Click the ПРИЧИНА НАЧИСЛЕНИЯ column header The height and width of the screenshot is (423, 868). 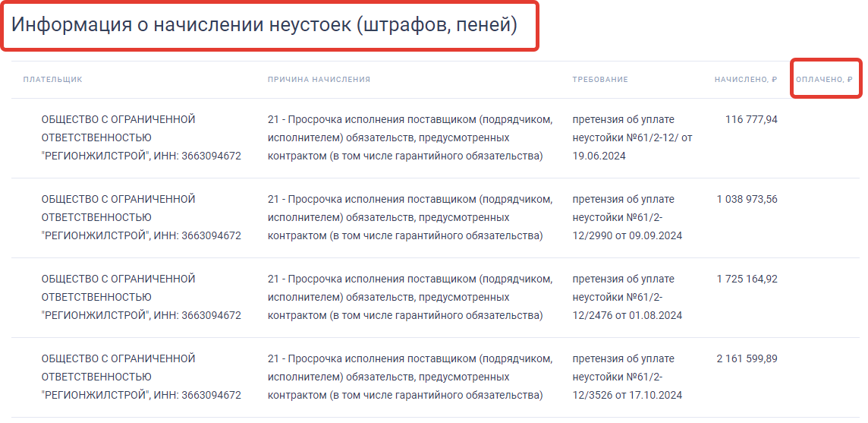pyautogui.click(x=319, y=80)
